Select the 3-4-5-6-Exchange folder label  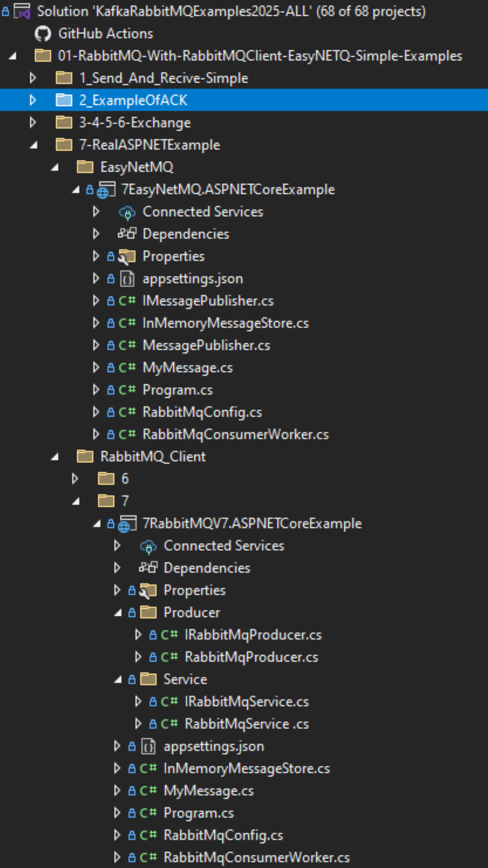click(135, 123)
